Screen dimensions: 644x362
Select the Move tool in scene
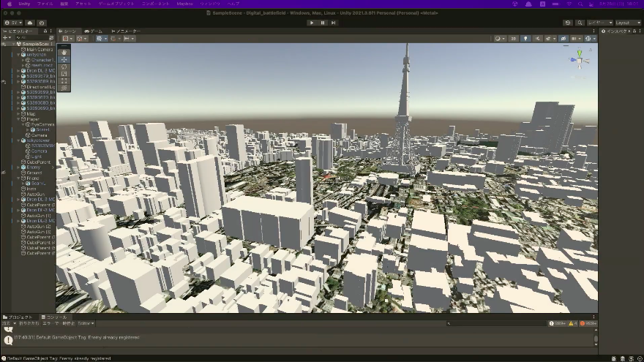coord(64,59)
